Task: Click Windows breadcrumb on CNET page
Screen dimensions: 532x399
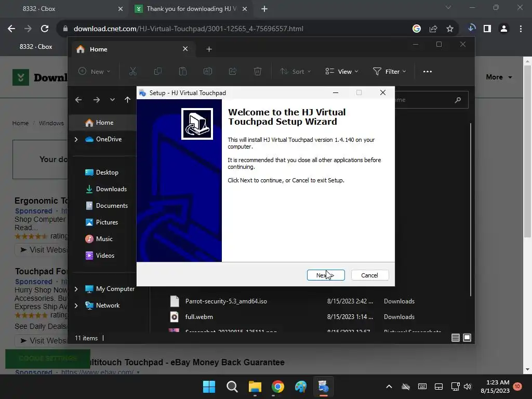Action: pos(51,123)
